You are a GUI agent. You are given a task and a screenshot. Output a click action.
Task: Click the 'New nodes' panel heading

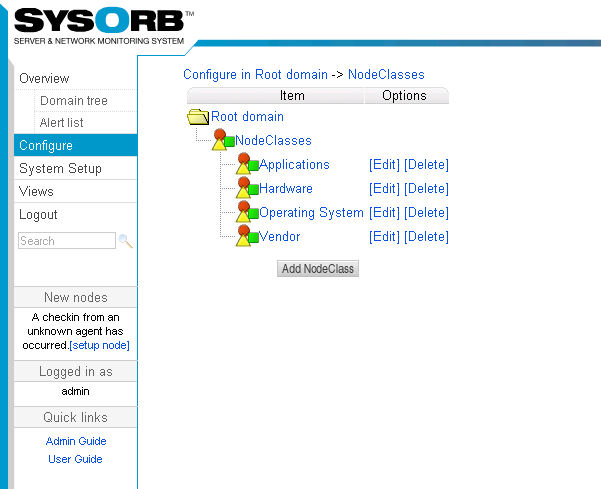[76, 297]
